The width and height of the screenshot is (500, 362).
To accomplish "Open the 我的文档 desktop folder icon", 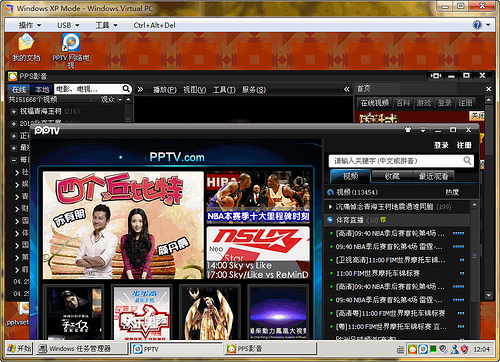I will click(26, 48).
